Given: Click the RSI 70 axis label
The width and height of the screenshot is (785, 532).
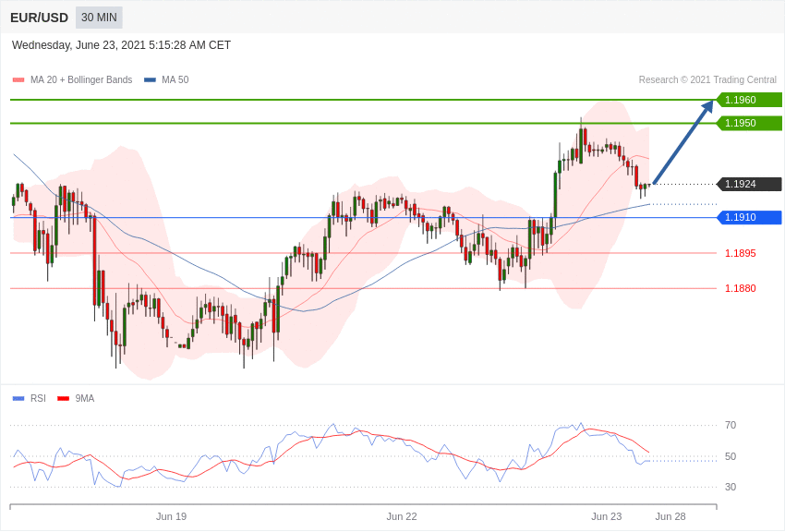Looking at the screenshot, I should click(731, 426).
